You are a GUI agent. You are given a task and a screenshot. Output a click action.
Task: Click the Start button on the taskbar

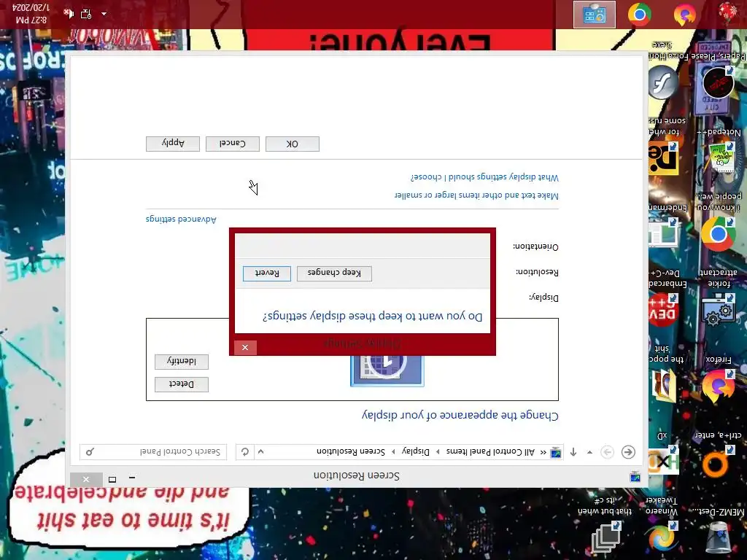click(727, 13)
